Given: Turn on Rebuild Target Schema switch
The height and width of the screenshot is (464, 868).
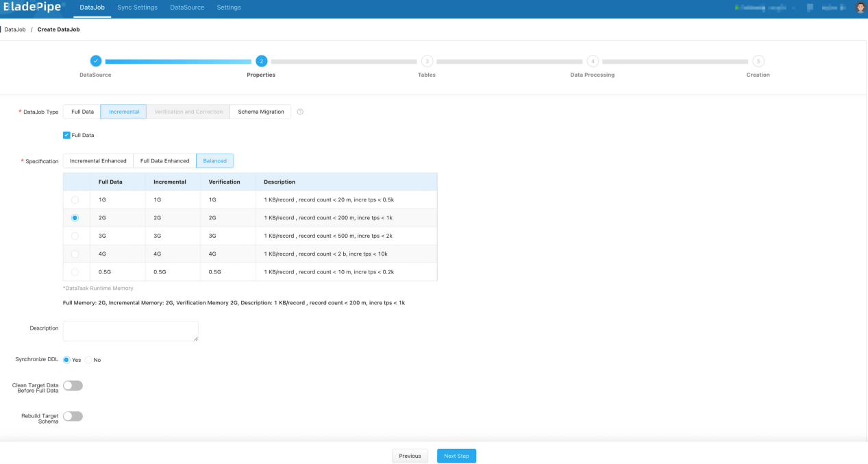Looking at the screenshot, I should (73, 416).
